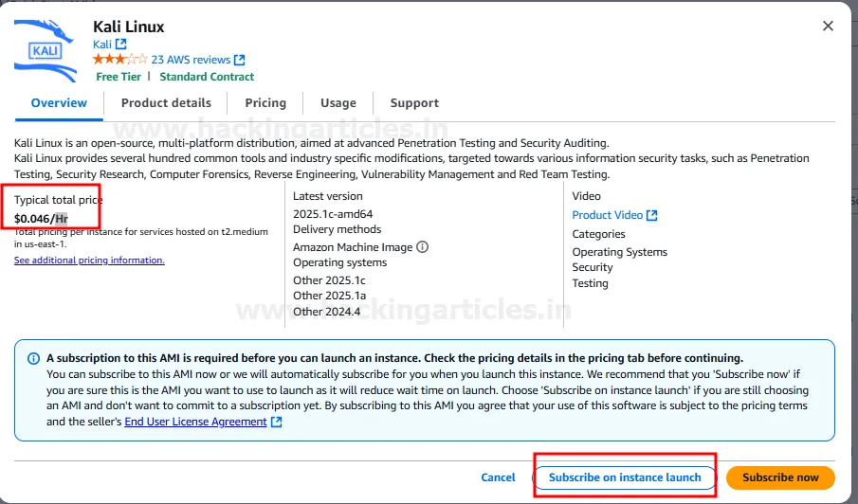Click info icon beside Amazon Machine Image

click(423, 247)
